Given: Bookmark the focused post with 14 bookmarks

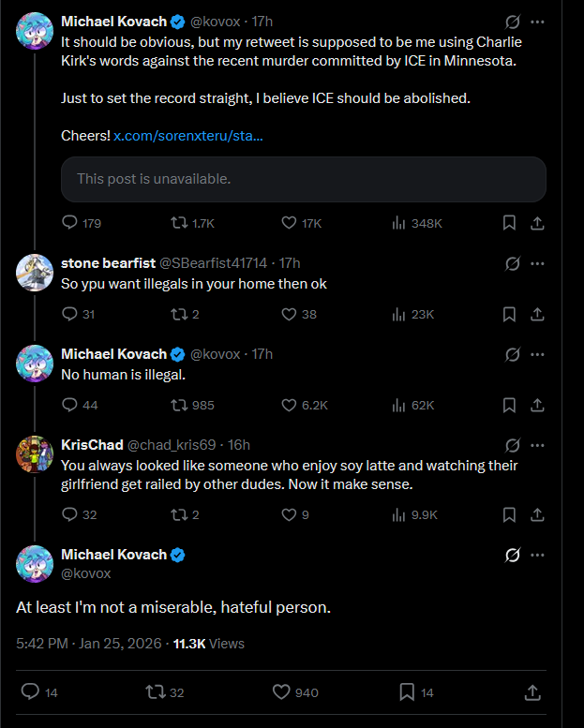Looking at the screenshot, I should (x=407, y=692).
